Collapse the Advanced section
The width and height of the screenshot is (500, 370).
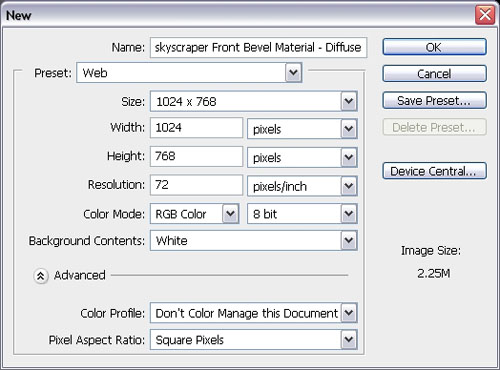[41, 276]
